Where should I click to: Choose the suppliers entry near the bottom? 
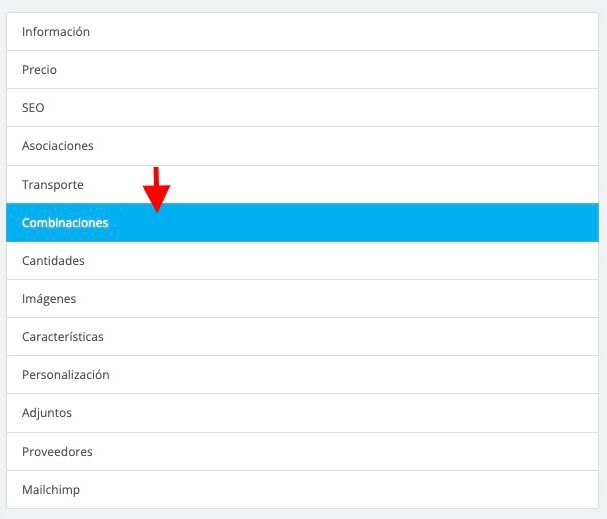[x=302, y=452]
